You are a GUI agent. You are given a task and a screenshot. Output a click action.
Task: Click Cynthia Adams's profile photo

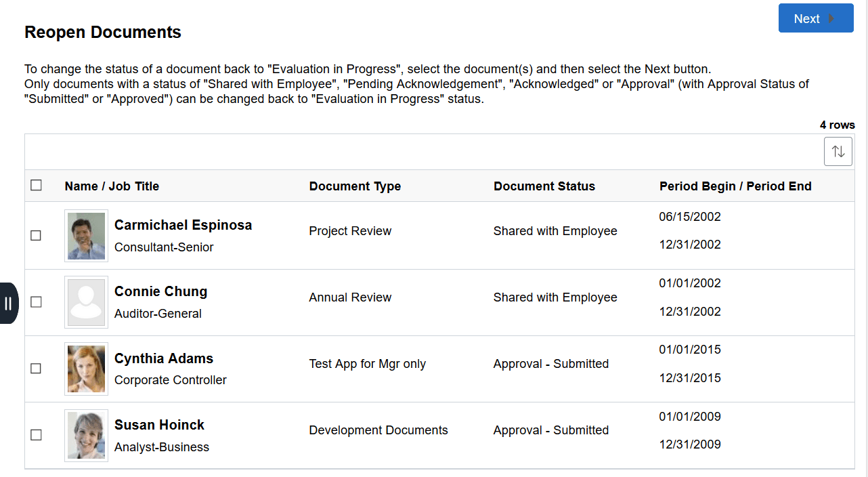tap(86, 369)
